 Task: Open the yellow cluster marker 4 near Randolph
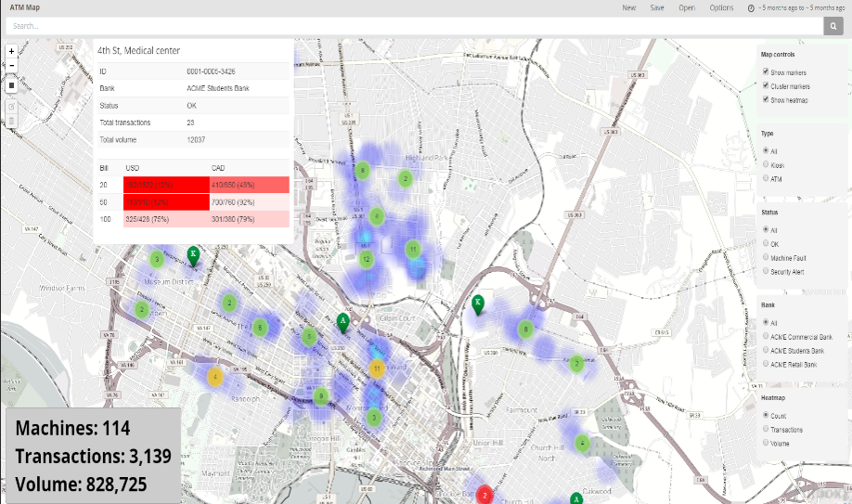pyautogui.click(x=215, y=377)
